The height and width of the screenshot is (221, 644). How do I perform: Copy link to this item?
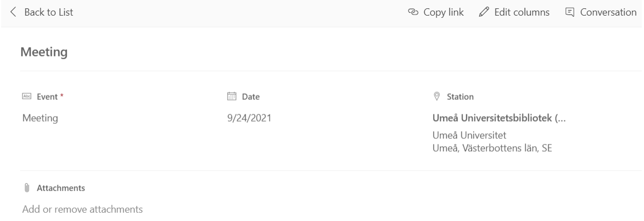[436, 12]
